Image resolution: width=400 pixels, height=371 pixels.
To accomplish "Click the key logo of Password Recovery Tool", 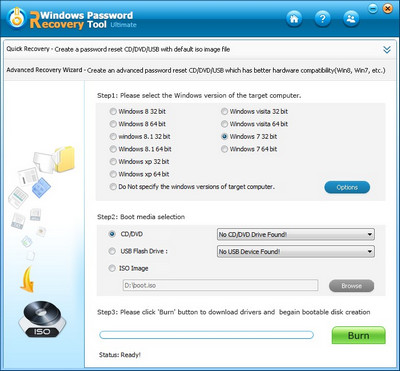I will (16, 19).
